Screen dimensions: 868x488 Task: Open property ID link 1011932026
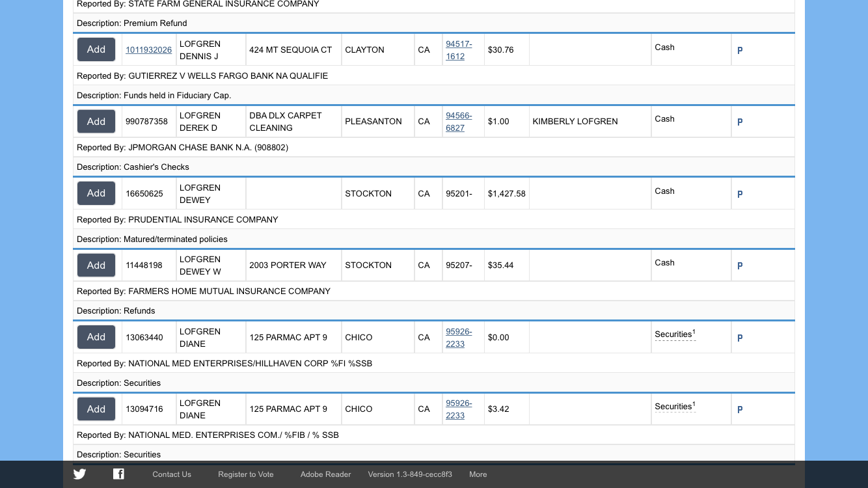tap(149, 50)
